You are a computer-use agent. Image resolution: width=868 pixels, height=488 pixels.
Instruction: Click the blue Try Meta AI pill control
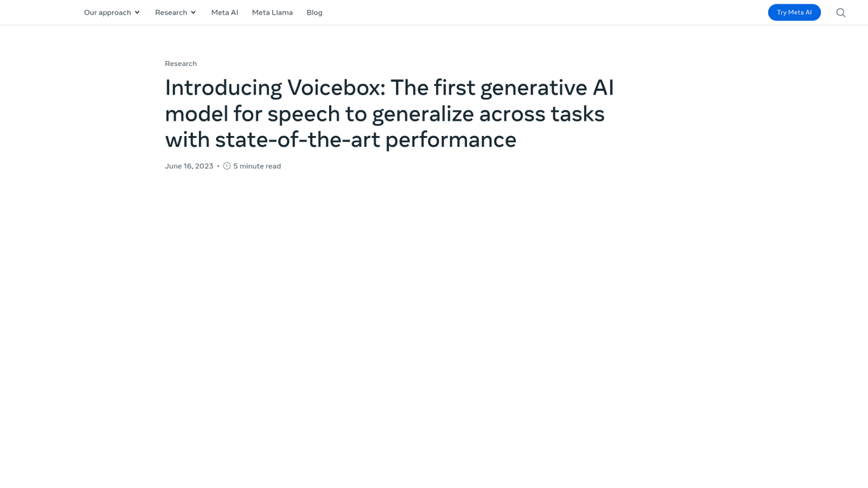coord(794,12)
